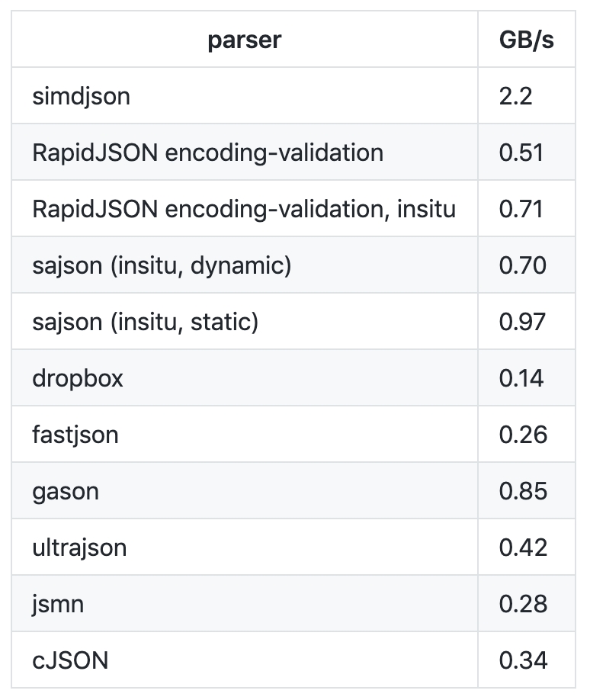Click the "GB/s" column header

click(x=526, y=40)
